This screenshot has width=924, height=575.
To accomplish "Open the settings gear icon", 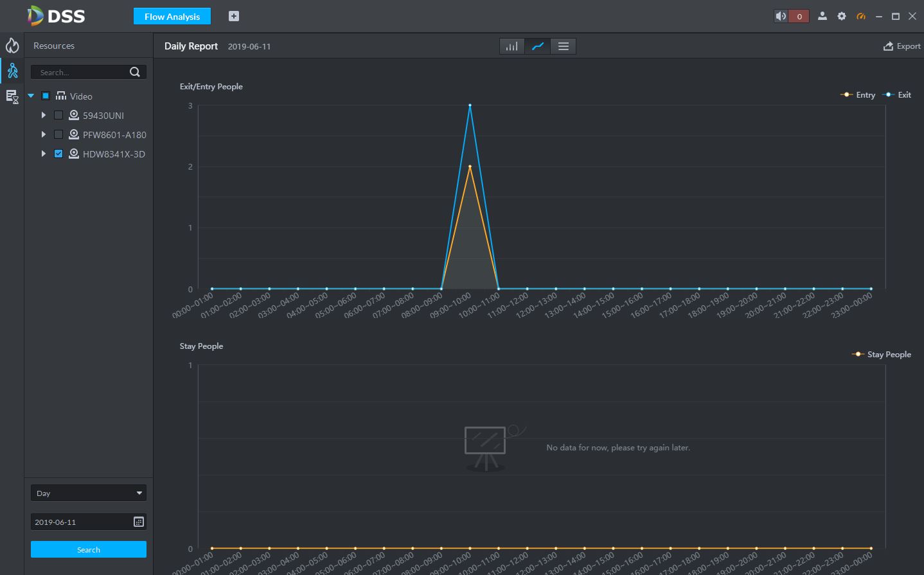I will (842, 16).
